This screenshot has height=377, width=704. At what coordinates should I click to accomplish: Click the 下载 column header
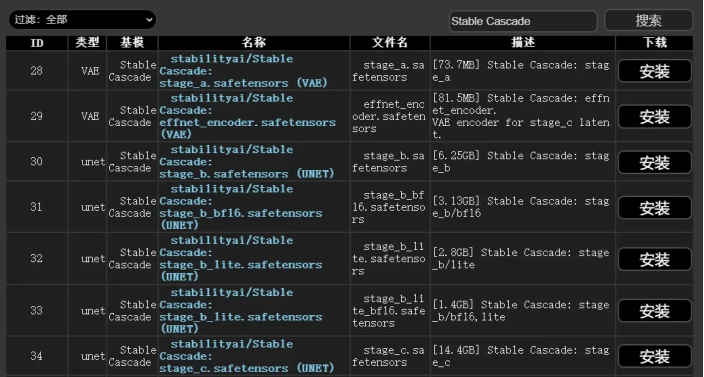click(x=654, y=43)
